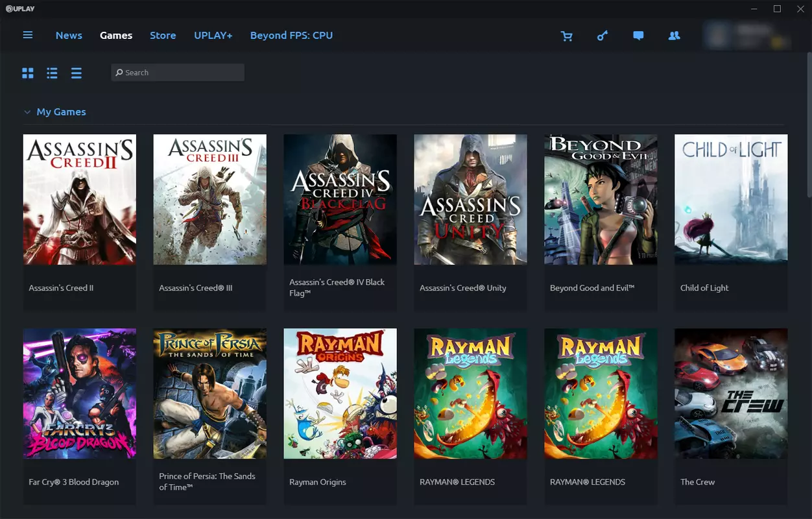
Task: Focus the games search field
Action: pos(178,73)
